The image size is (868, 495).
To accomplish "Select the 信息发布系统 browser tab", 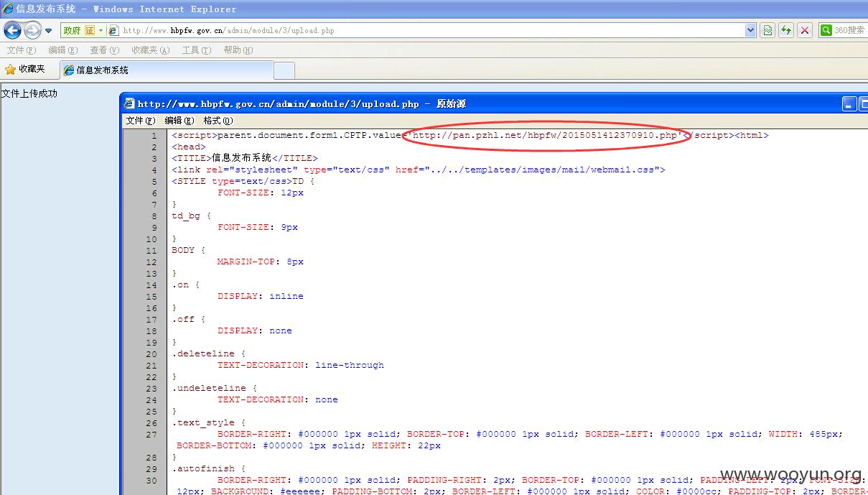I will (x=166, y=70).
